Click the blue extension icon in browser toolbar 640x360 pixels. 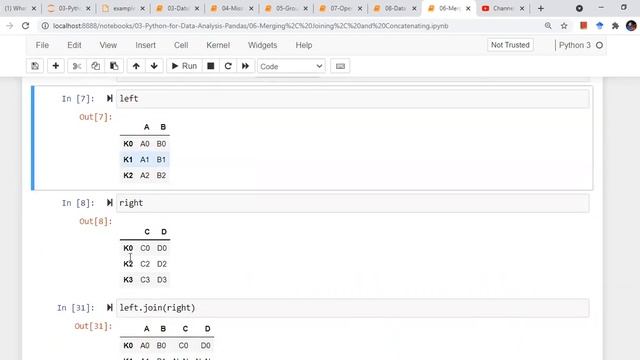600,26
